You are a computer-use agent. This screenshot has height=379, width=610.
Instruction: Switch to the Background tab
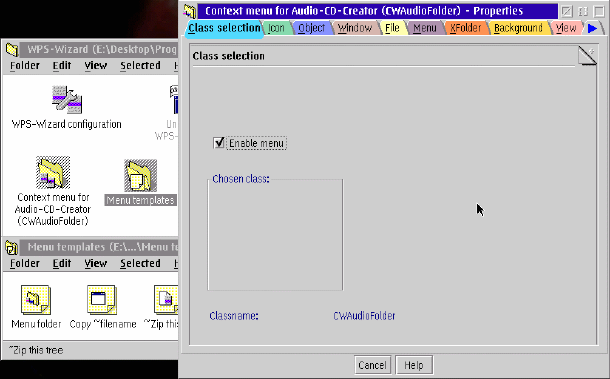point(518,28)
